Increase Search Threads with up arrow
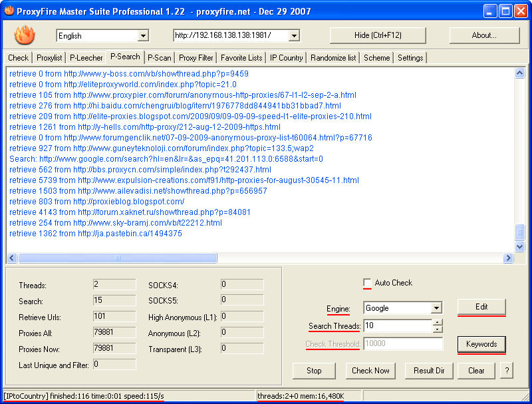The image size is (532, 404). point(438,322)
